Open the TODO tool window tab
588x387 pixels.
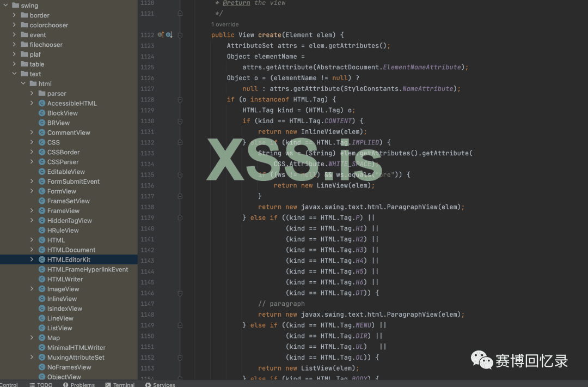point(41,384)
